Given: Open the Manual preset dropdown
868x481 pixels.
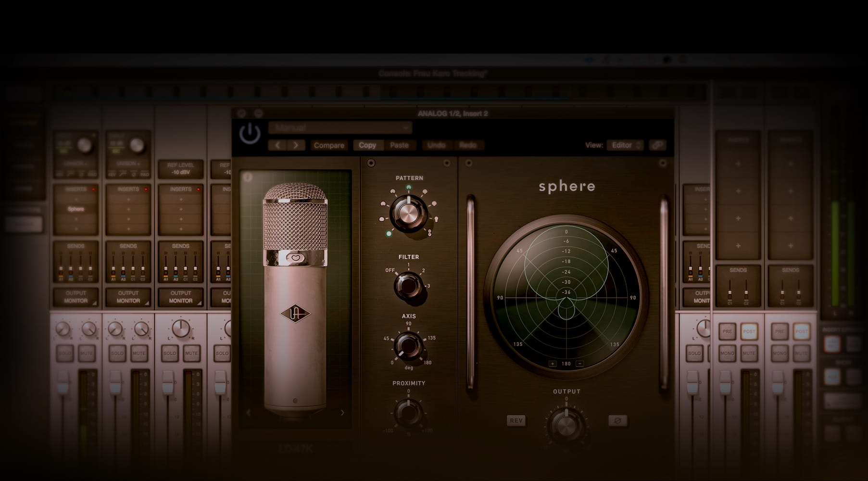Looking at the screenshot, I should coord(341,127).
